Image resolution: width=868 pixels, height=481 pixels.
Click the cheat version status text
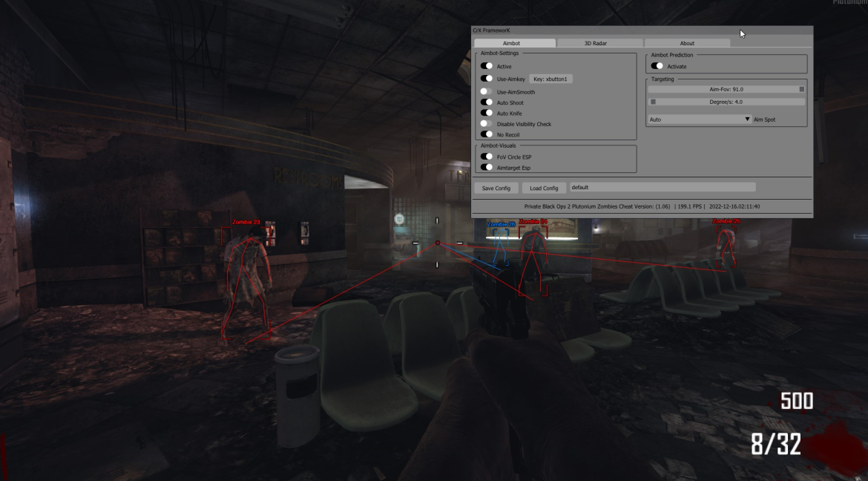596,206
